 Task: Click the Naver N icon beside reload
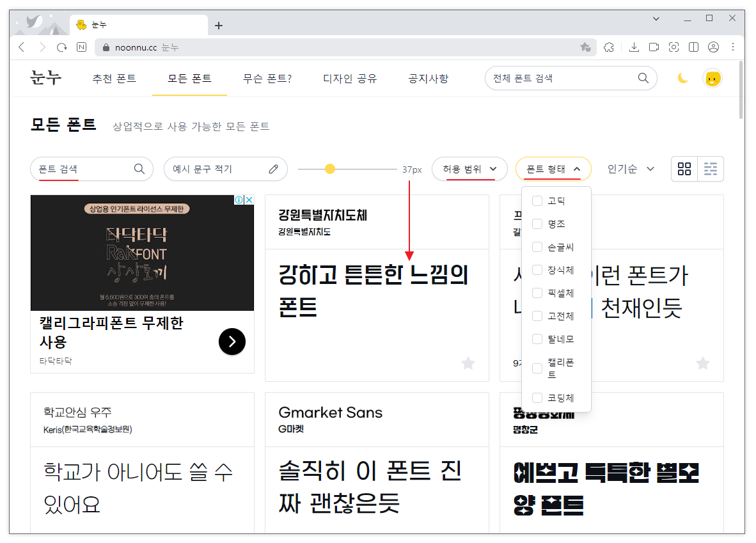[x=81, y=47]
